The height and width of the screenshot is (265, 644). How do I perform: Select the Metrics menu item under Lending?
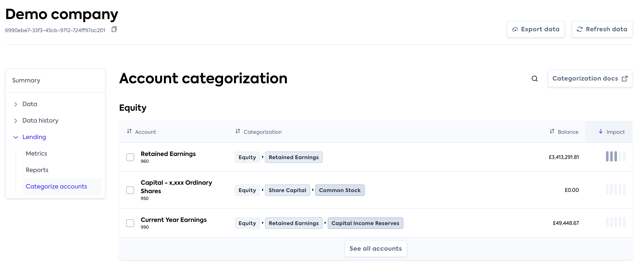[37, 153]
